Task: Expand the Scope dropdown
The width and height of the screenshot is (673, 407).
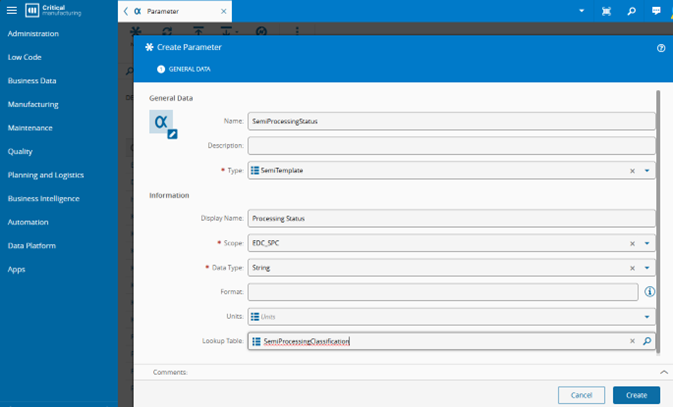Action: click(647, 243)
